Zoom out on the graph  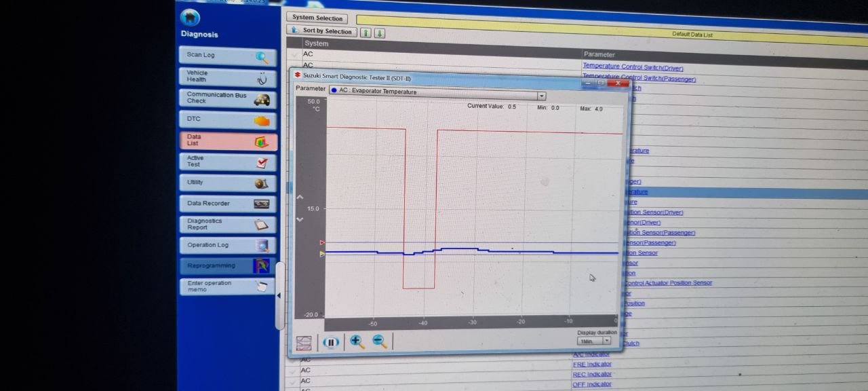click(380, 342)
